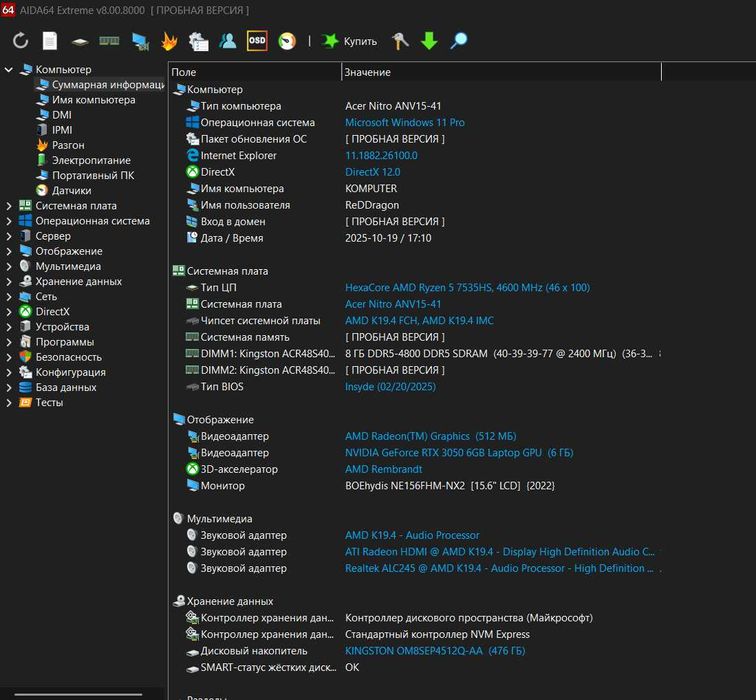Click the flame stability test toolbar icon
Image resolution: width=756 pixels, height=700 pixels.
coord(169,41)
